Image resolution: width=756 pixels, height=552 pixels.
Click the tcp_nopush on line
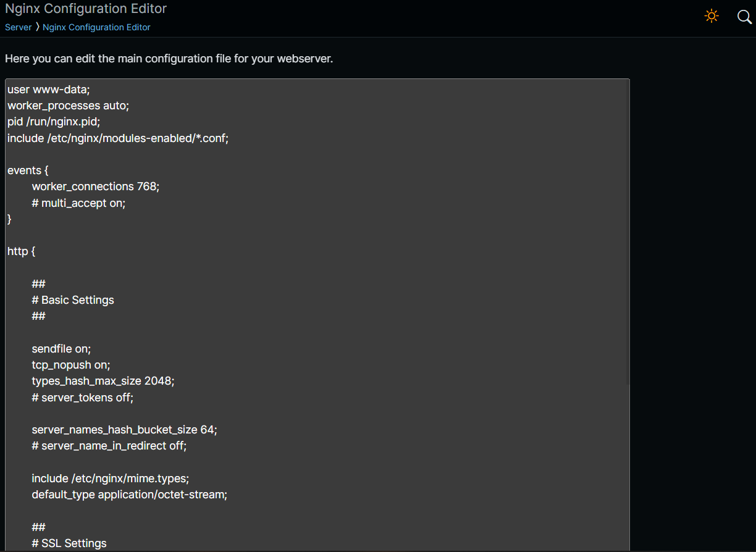point(71,365)
